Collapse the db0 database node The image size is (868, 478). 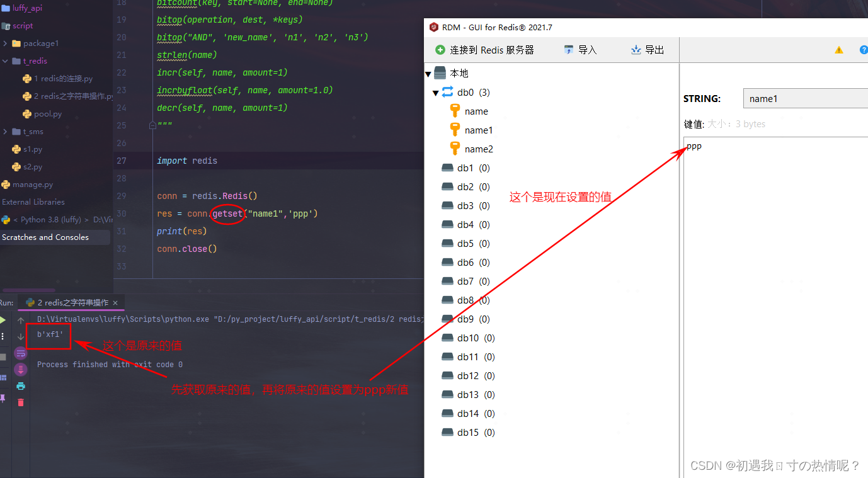pos(435,93)
